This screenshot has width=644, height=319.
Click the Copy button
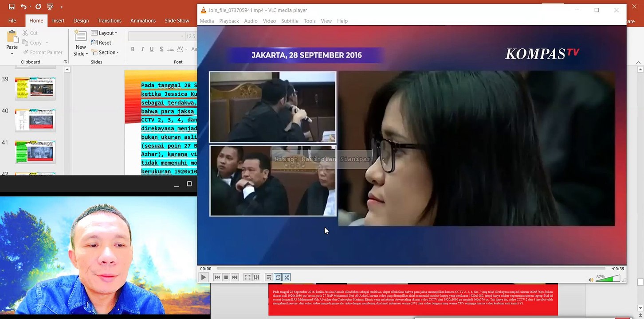[x=32, y=43]
